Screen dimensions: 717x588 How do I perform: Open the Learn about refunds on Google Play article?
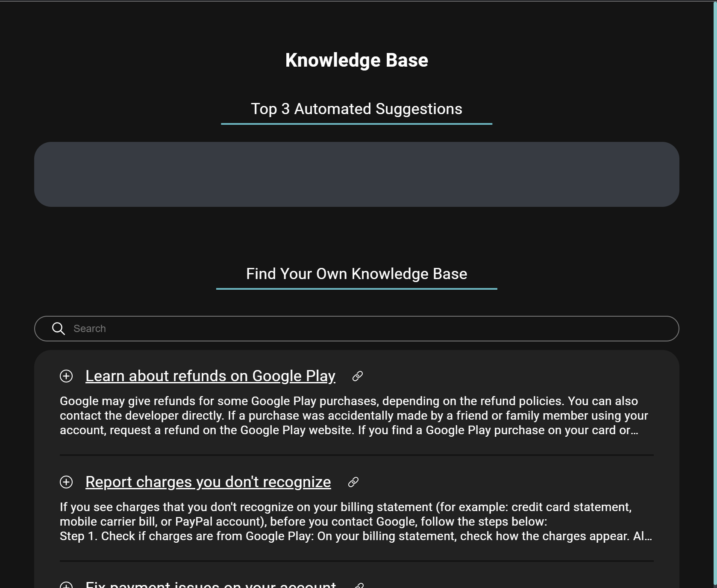[210, 376]
